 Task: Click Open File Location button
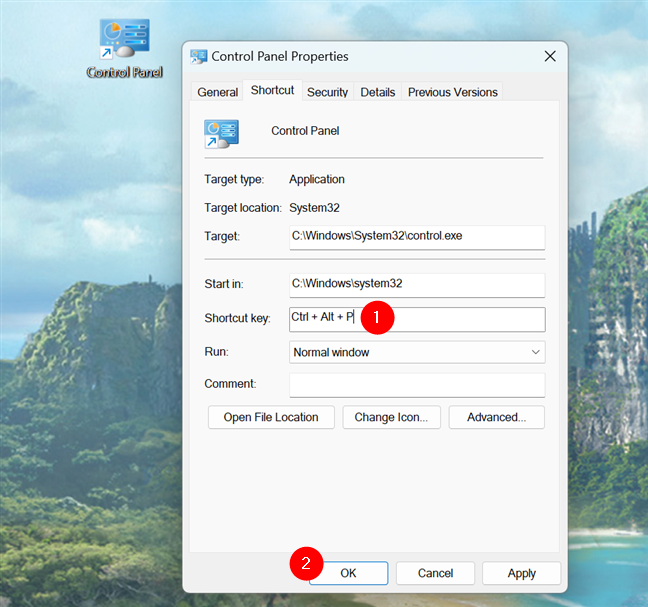tap(271, 417)
